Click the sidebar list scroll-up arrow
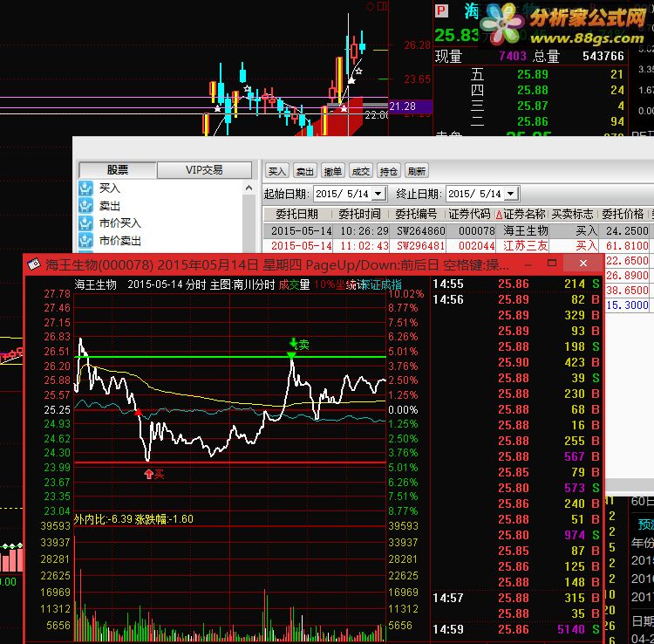 pos(249,188)
